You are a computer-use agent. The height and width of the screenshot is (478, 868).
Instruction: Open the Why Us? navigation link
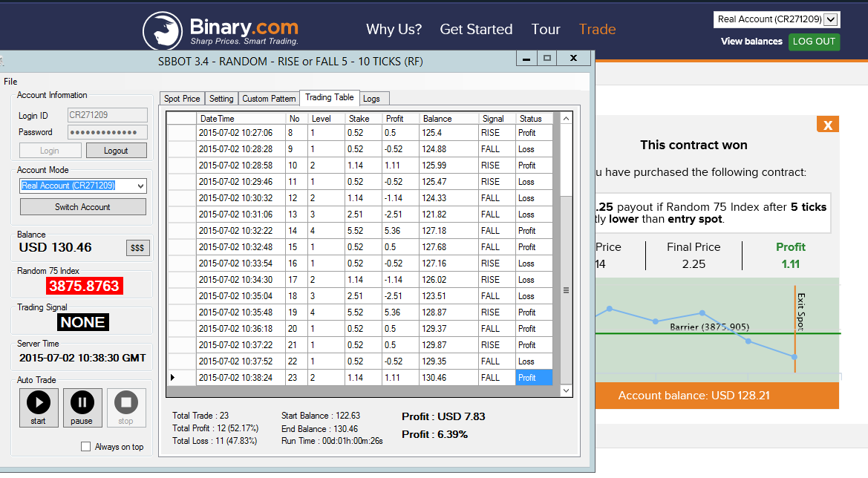point(394,30)
